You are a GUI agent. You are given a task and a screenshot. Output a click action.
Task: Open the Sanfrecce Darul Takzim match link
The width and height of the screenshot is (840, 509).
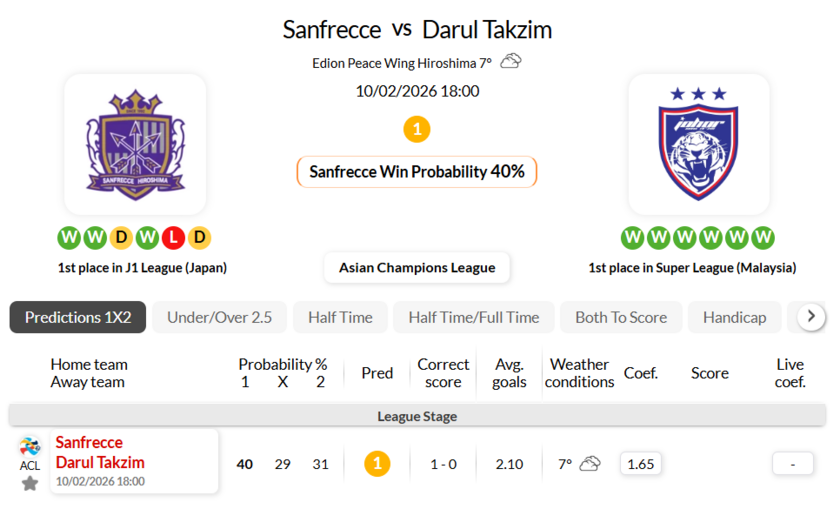click(100, 453)
